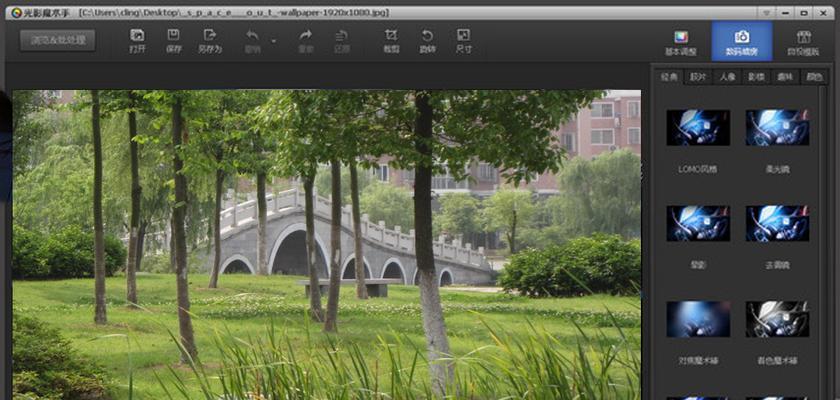
Task: Click the 重做 (Redo) arrow icon
Action: [x=306, y=35]
